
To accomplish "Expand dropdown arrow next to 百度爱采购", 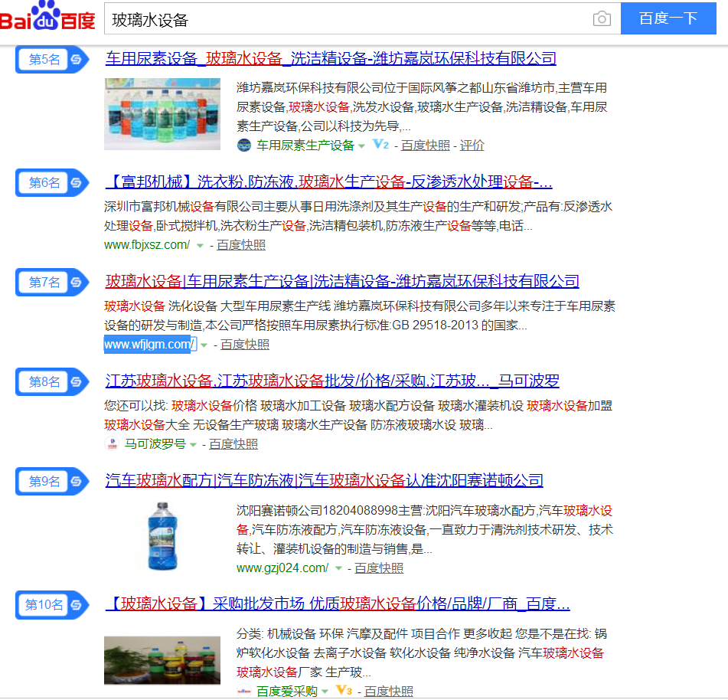I will [x=325, y=692].
